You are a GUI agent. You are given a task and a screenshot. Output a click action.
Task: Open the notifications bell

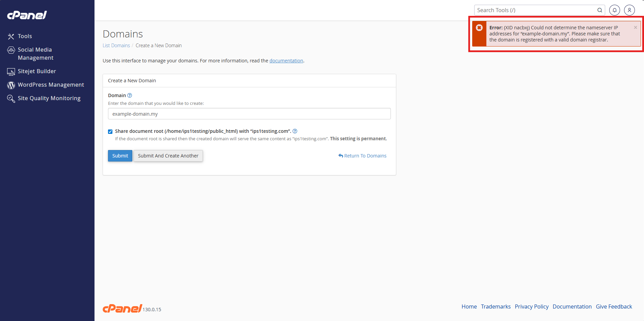click(x=614, y=10)
